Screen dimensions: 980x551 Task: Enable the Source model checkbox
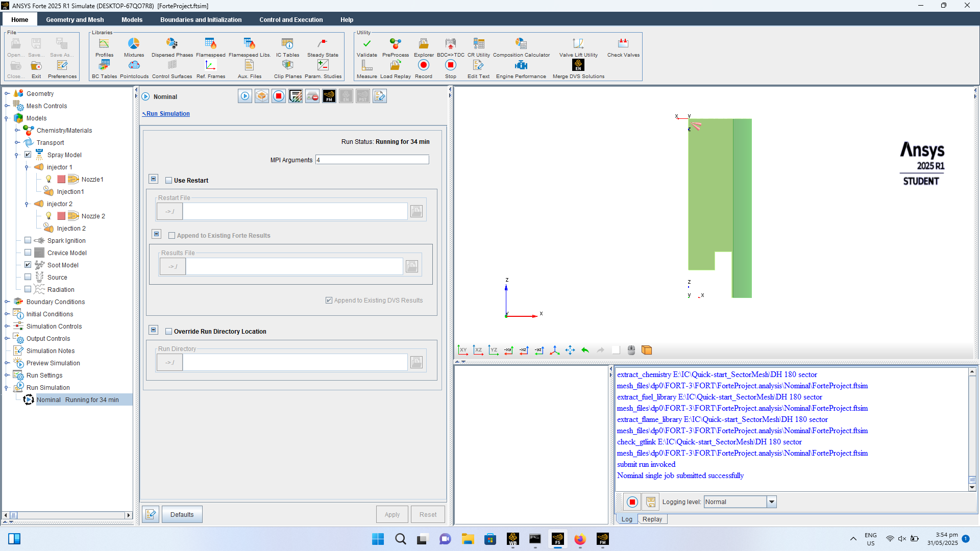pyautogui.click(x=28, y=277)
